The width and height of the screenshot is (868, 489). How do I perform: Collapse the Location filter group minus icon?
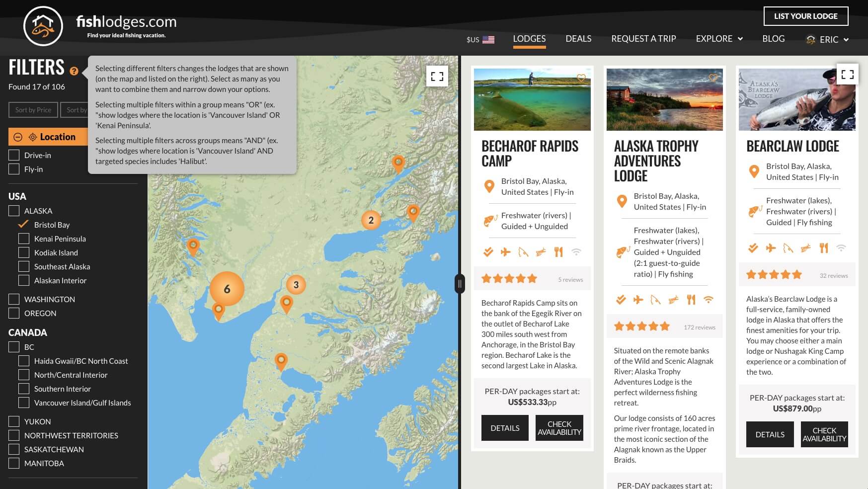[18, 137]
